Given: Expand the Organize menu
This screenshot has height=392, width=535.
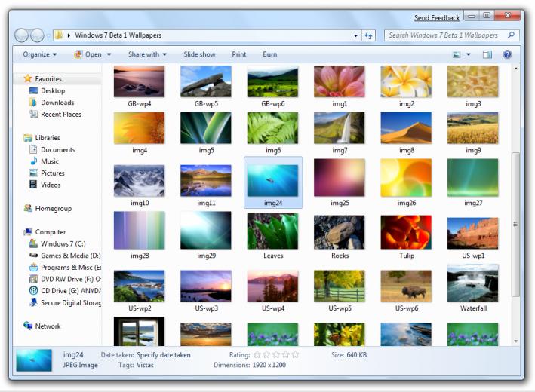Looking at the screenshot, I should pyautogui.click(x=39, y=54).
